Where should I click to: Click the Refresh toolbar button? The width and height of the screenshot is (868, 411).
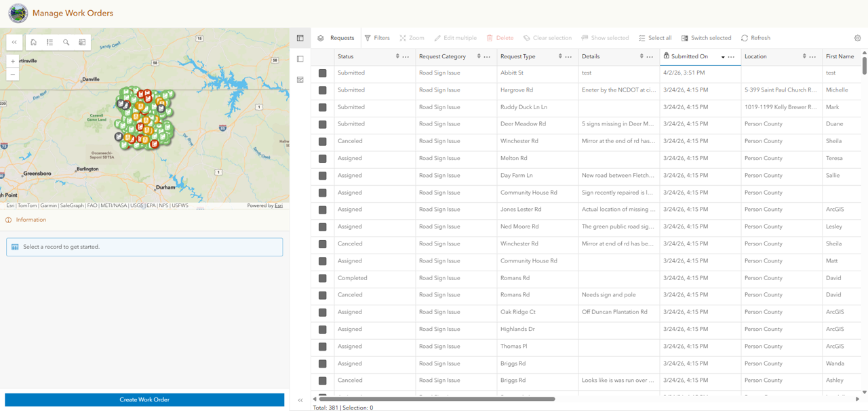point(755,38)
